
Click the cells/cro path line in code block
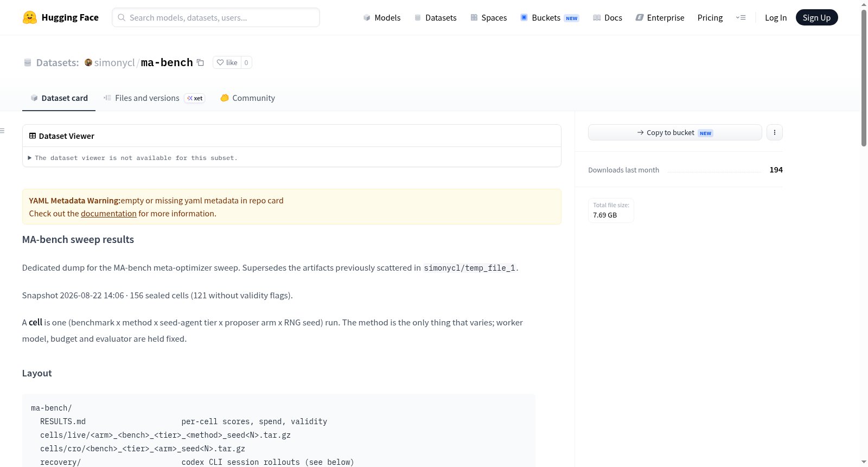tap(143, 449)
